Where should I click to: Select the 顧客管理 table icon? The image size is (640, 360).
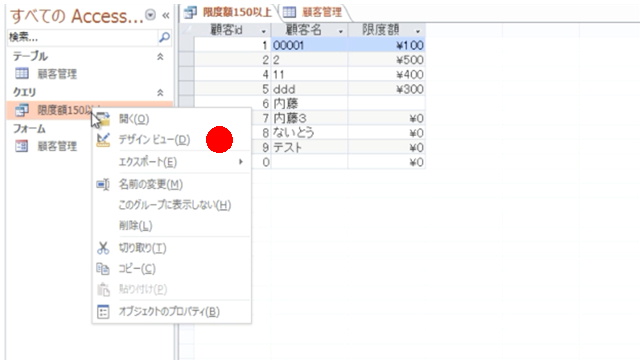[22, 73]
